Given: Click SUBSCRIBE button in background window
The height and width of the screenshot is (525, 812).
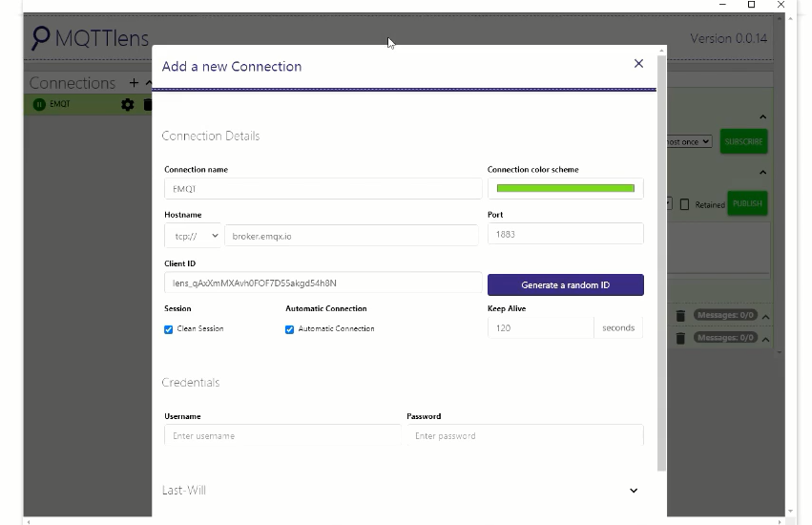Looking at the screenshot, I should [743, 141].
